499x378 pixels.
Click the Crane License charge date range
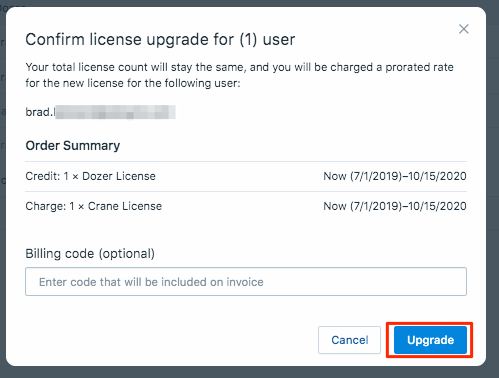pyautogui.click(x=395, y=206)
